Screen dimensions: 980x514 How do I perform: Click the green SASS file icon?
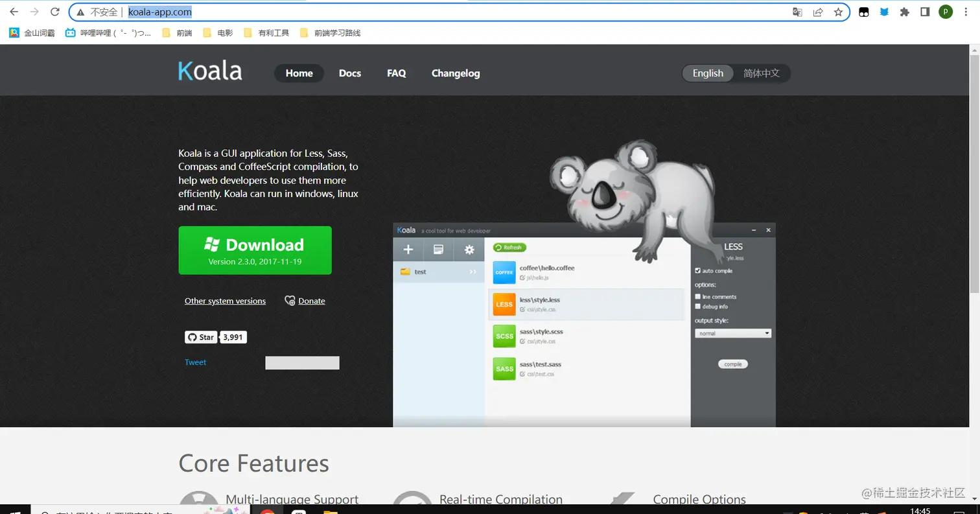pyautogui.click(x=504, y=368)
